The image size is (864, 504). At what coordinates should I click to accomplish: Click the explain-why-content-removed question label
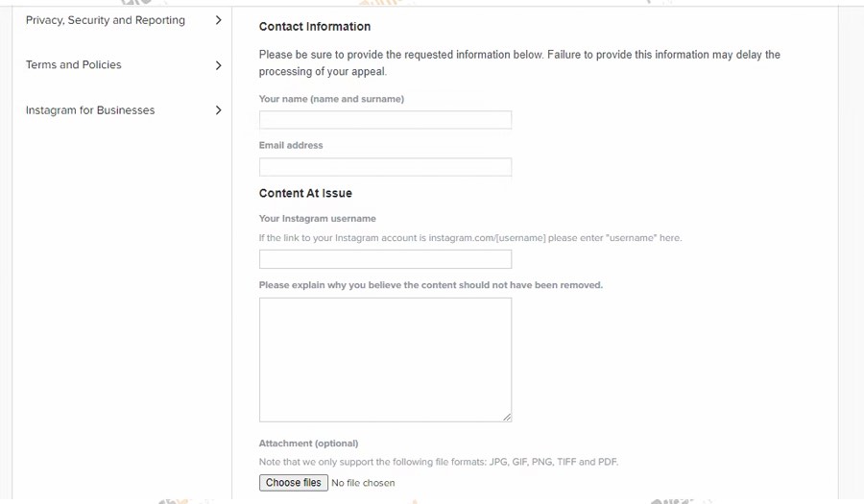click(x=431, y=285)
